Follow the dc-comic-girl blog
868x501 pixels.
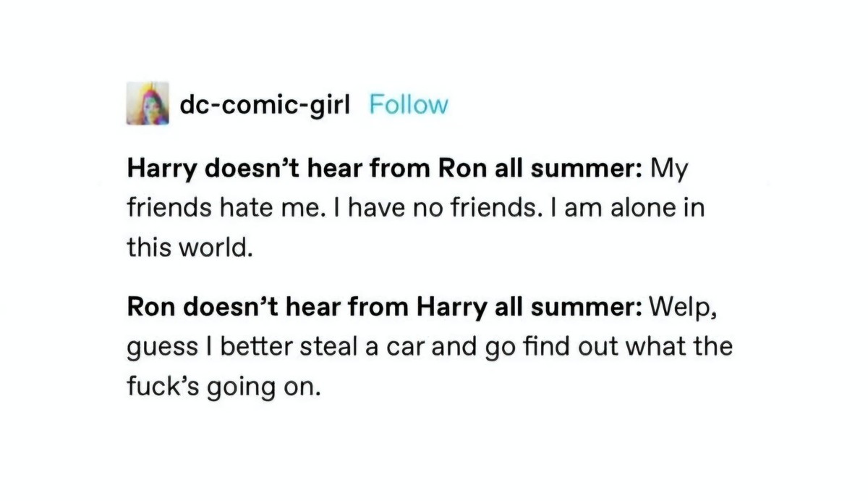[408, 105]
